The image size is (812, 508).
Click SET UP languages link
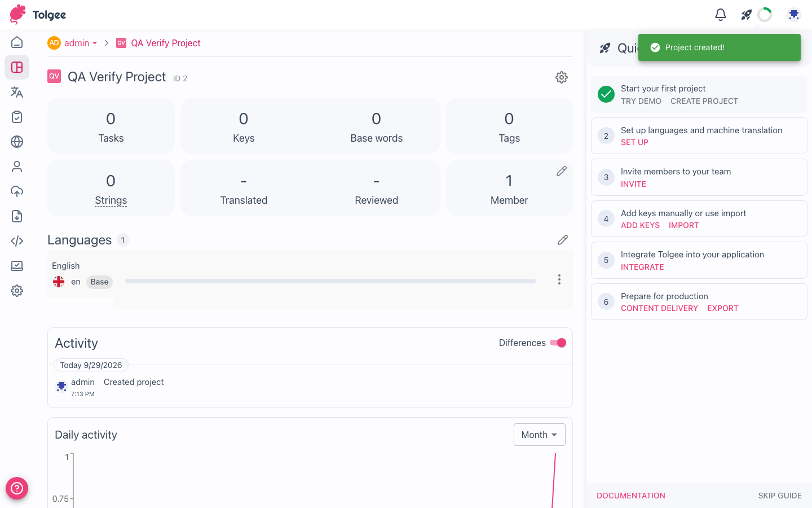[634, 142]
